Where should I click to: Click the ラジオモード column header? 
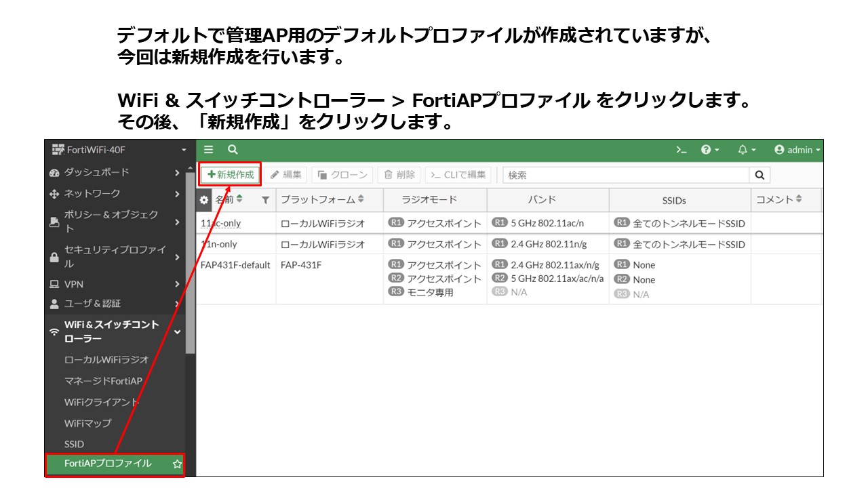(x=435, y=200)
